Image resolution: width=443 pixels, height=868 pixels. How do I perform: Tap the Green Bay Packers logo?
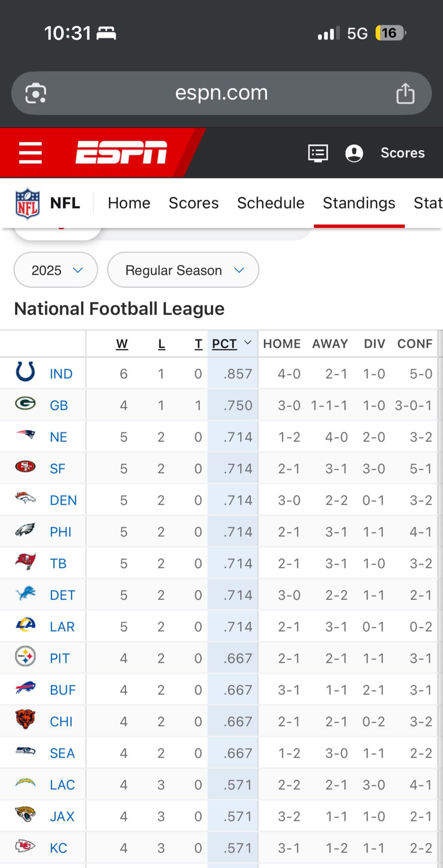(x=26, y=404)
